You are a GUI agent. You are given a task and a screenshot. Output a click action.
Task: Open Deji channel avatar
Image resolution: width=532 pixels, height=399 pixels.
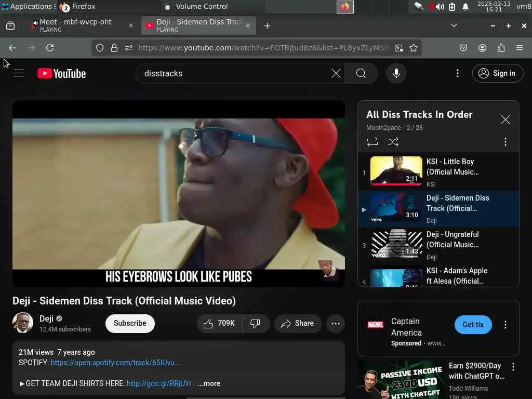23,323
